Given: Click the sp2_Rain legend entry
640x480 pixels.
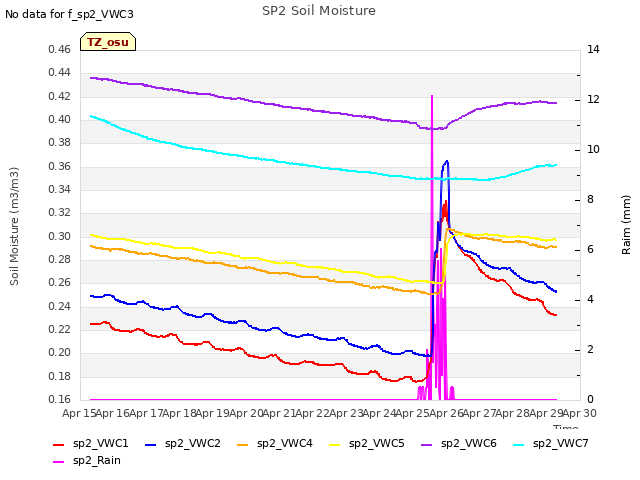Looking at the screenshot, I should coord(87,460).
